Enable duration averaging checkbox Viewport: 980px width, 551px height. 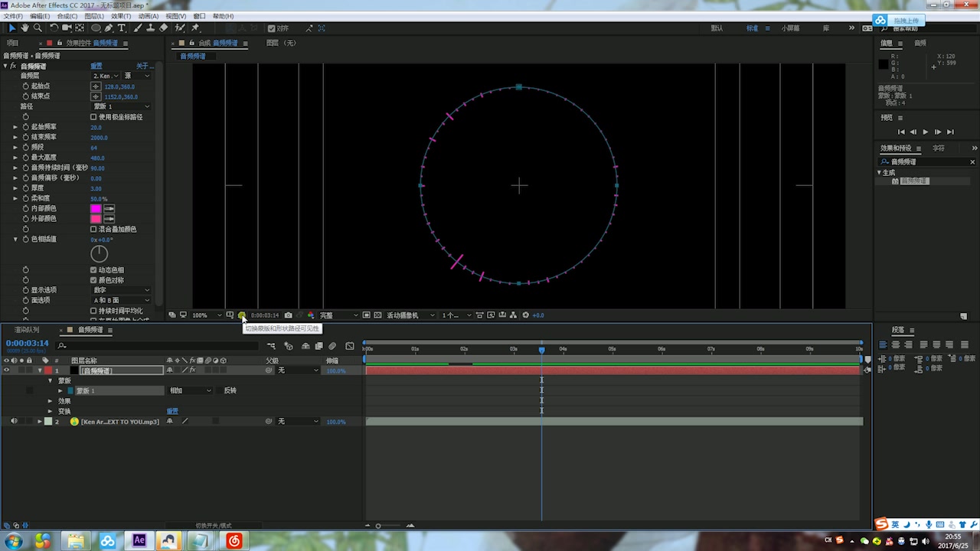pyautogui.click(x=93, y=311)
